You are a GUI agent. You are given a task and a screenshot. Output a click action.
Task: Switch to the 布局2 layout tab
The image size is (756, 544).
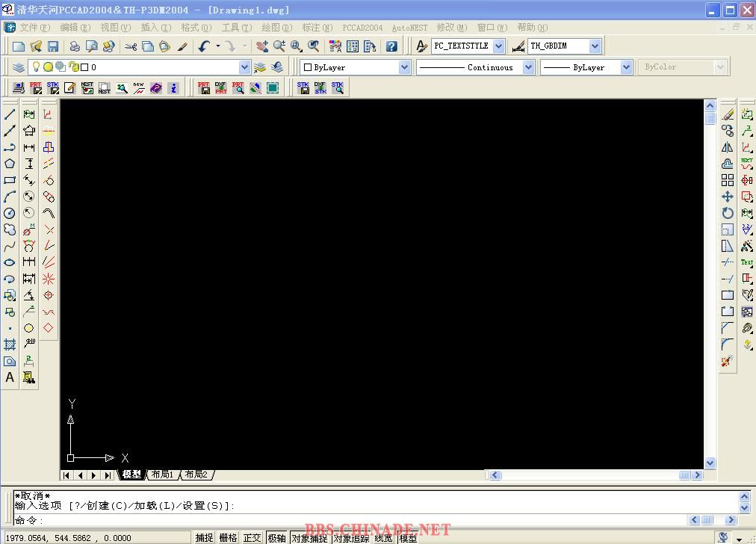(196, 475)
